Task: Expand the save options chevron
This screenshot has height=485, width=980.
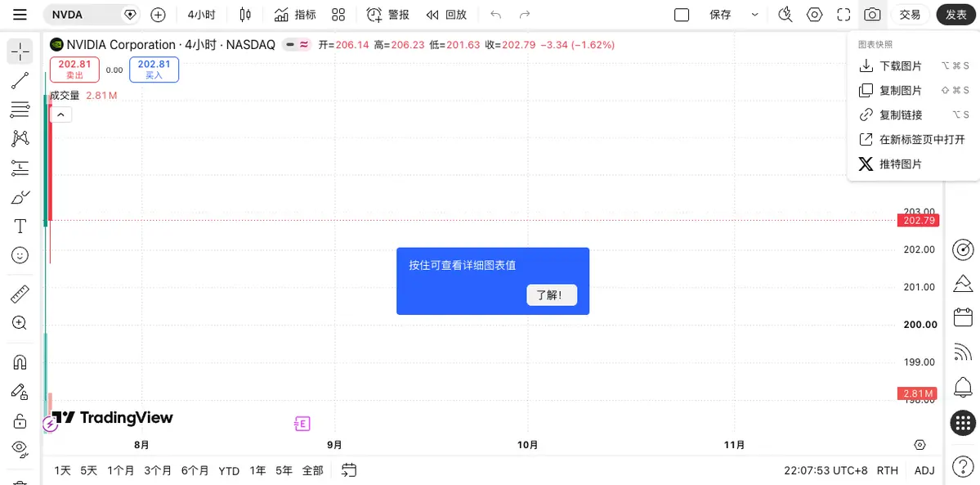Action: pyautogui.click(x=754, y=15)
